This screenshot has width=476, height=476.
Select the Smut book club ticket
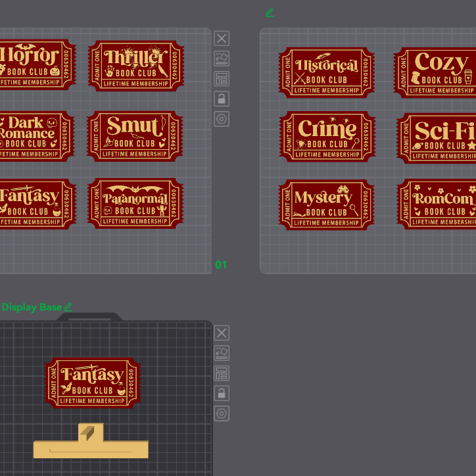coord(135,135)
